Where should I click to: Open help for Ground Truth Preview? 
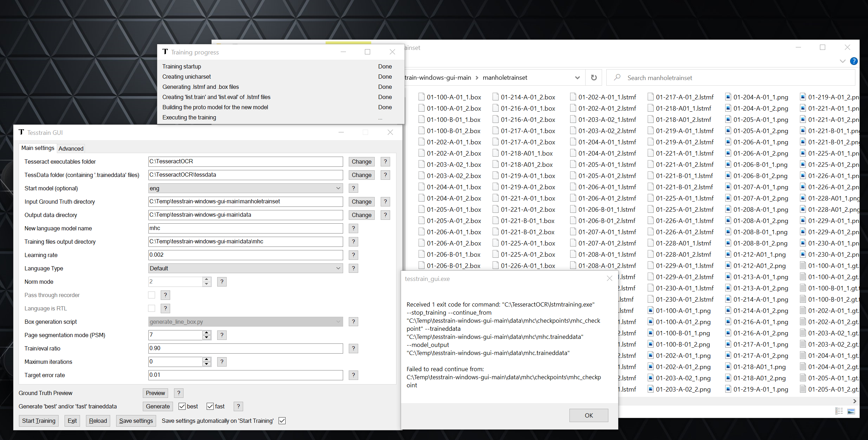pos(179,393)
